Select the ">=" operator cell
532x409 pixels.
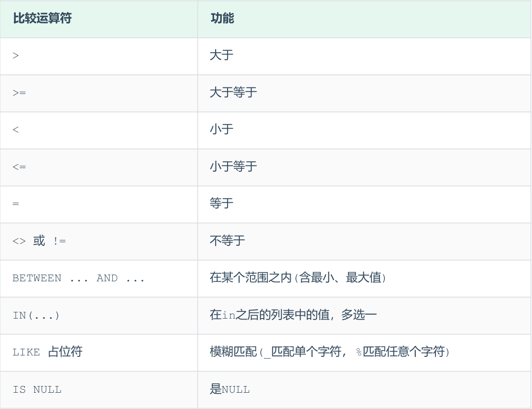(x=20, y=93)
